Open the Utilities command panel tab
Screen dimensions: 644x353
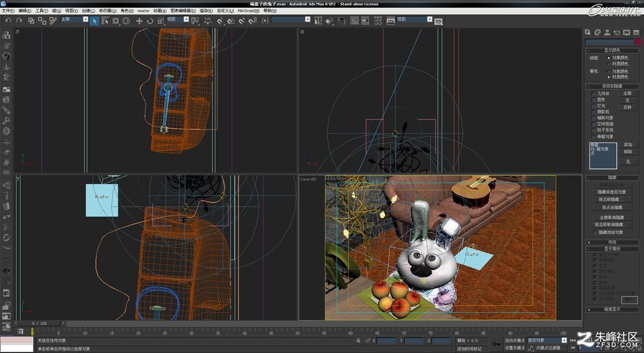click(636, 32)
